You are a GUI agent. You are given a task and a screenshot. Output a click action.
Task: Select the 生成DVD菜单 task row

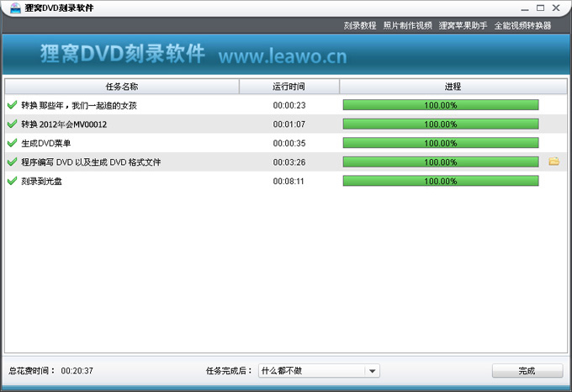(x=286, y=143)
